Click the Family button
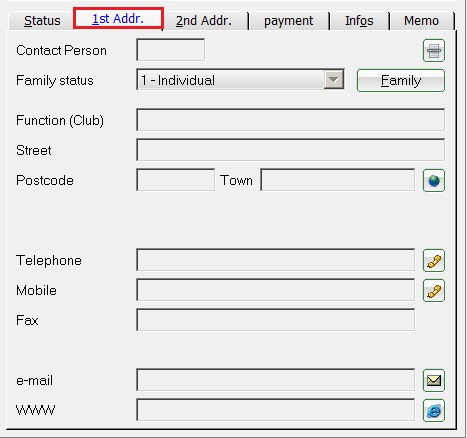This screenshot has width=467, height=438. coord(401,80)
